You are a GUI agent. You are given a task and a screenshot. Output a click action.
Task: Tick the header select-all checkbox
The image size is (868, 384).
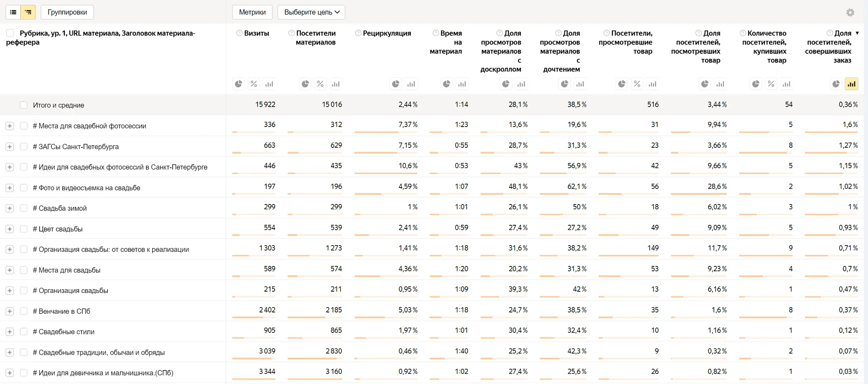[10, 33]
